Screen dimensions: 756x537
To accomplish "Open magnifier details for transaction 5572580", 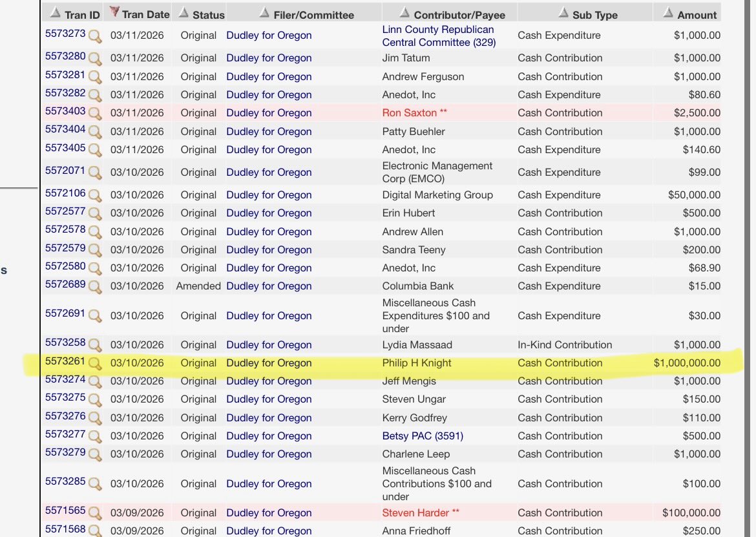I will click(x=95, y=269).
